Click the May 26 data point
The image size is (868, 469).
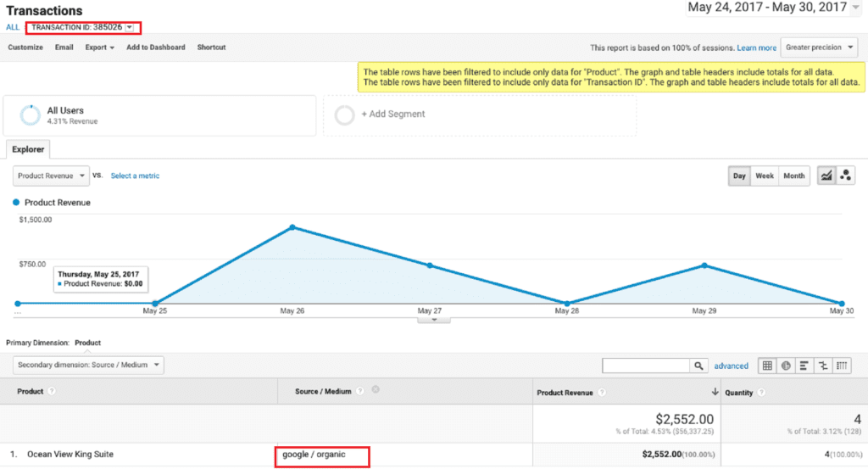(292, 227)
